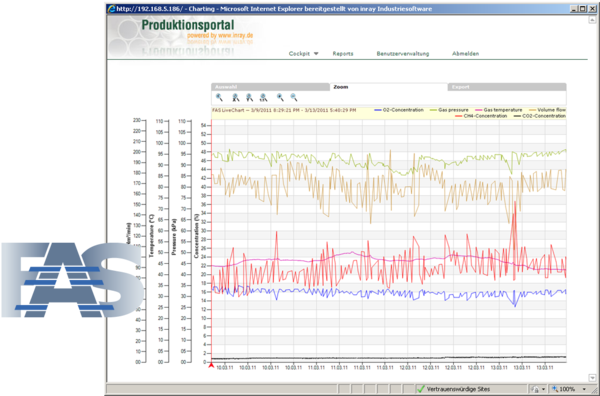Open the Cockpit dropdown menu

[x=303, y=54]
